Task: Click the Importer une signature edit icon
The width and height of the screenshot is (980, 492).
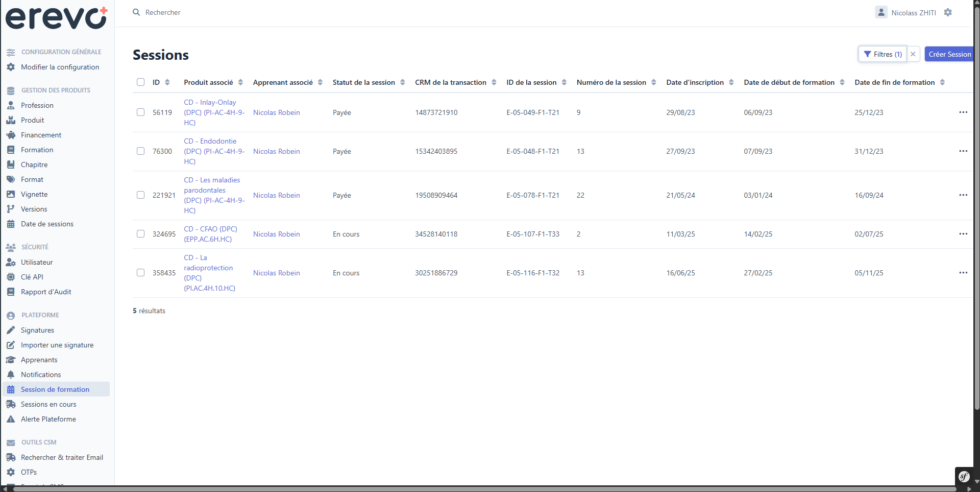Action: pos(11,345)
